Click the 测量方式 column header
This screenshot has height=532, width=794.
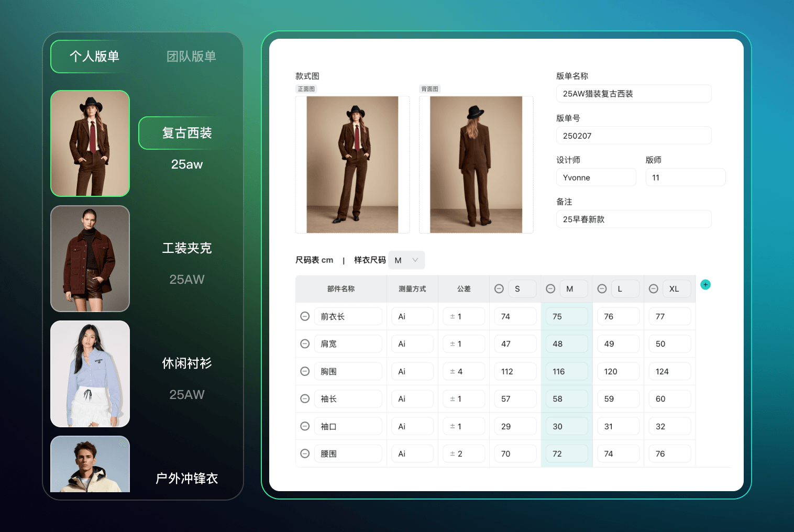click(412, 289)
